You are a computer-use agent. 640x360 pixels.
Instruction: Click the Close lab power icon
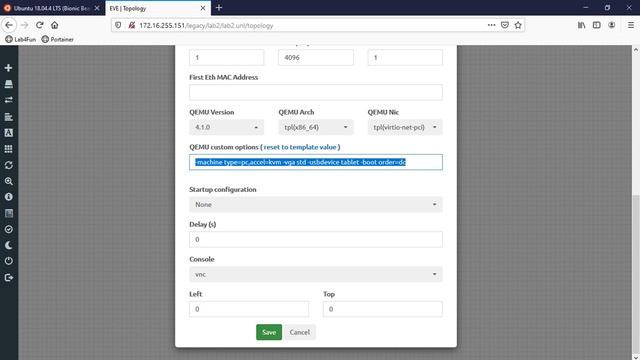[x=9, y=261]
